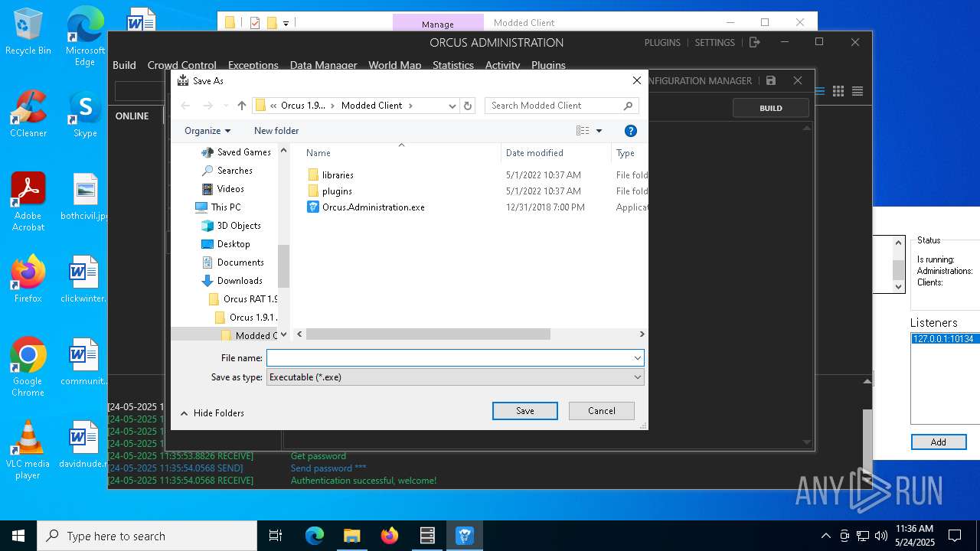Select listener 127.0.0.1:10134

[x=943, y=339]
